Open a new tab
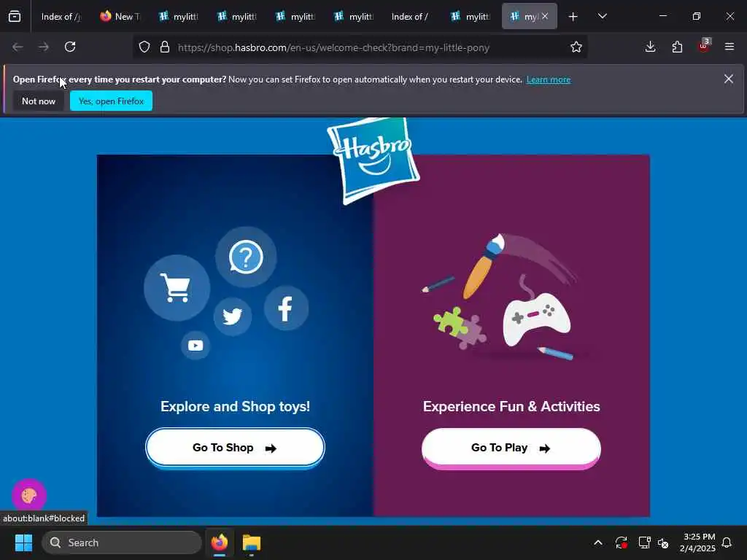Viewport: 747px width, 560px height. click(x=573, y=17)
